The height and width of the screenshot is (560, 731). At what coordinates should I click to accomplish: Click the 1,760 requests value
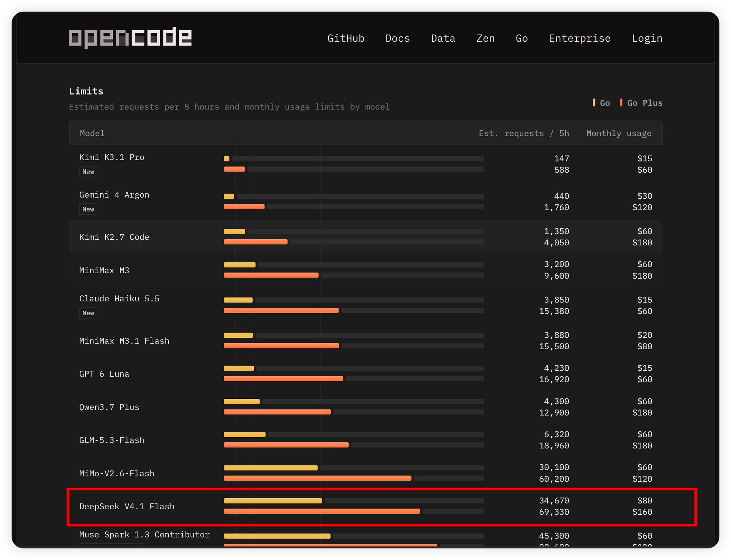pyautogui.click(x=556, y=207)
